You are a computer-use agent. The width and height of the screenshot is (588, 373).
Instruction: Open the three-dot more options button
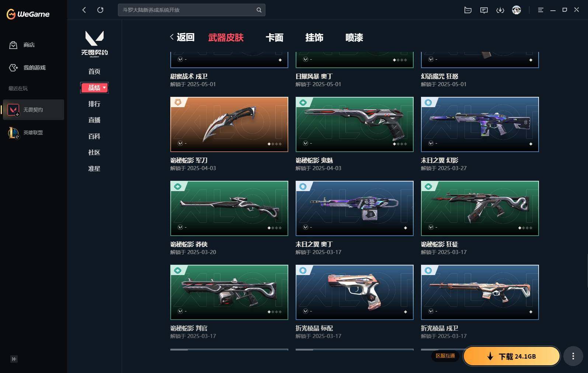click(x=573, y=356)
